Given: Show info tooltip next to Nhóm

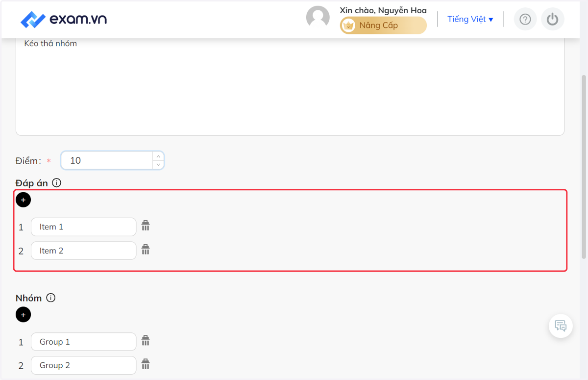Looking at the screenshot, I should [50, 298].
